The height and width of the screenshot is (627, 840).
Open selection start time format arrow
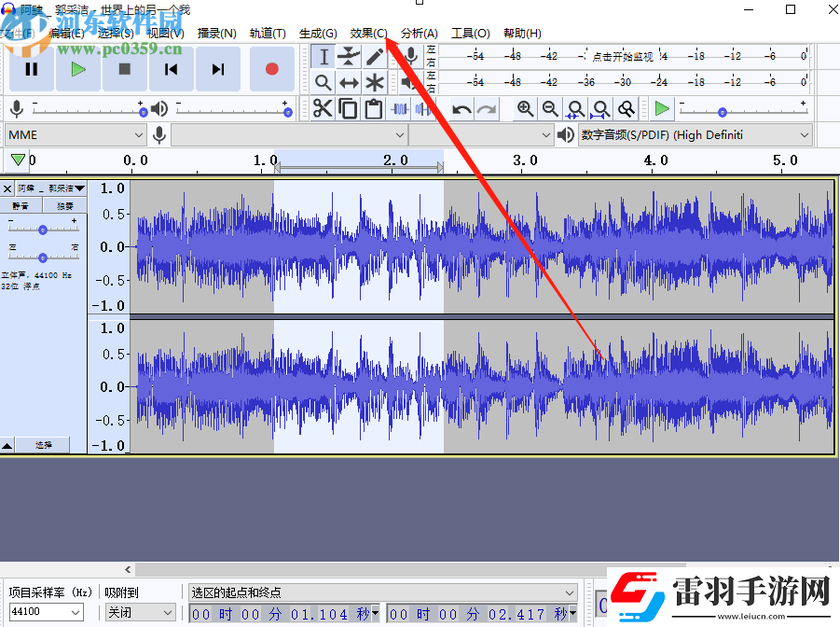376,613
